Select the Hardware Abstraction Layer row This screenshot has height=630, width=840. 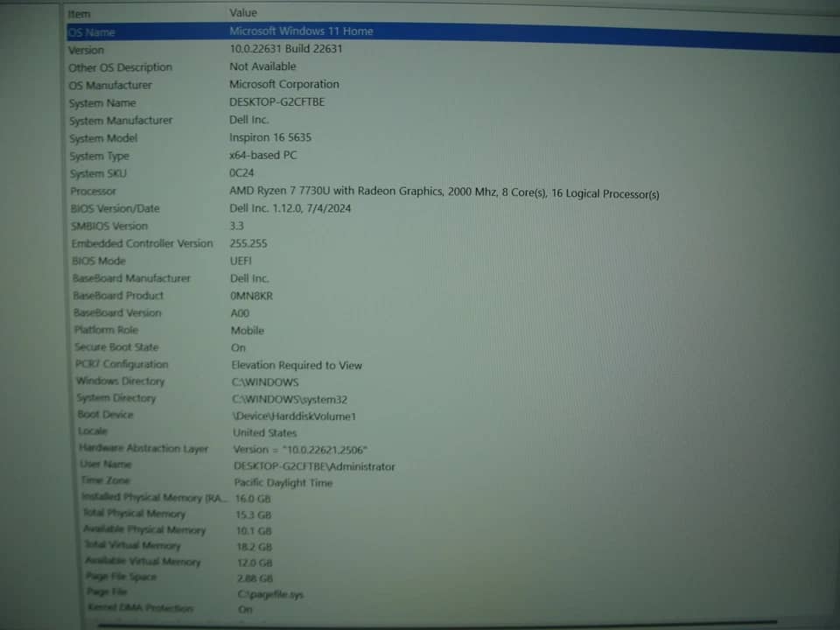pyautogui.click(x=143, y=448)
